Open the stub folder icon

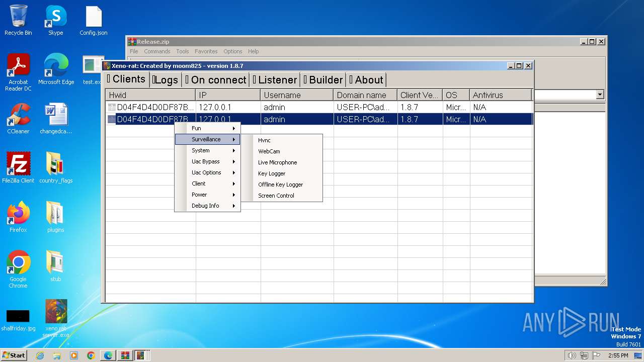(56, 266)
